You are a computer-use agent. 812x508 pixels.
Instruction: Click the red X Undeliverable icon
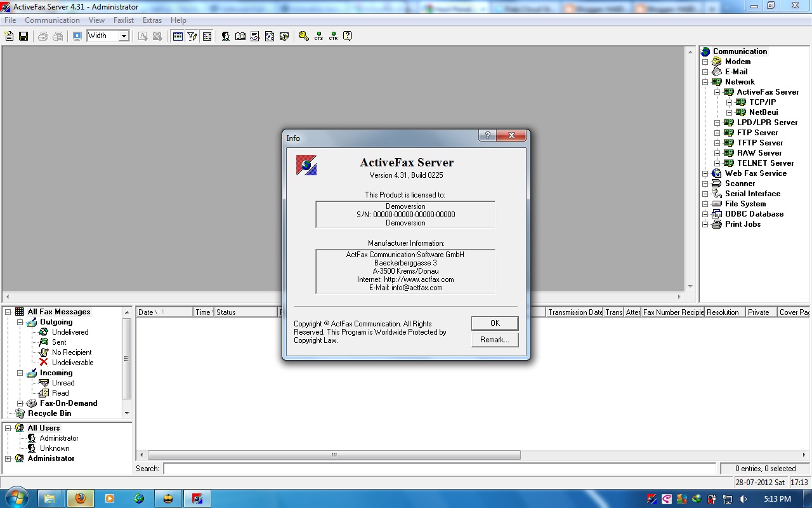coord(44,363)
